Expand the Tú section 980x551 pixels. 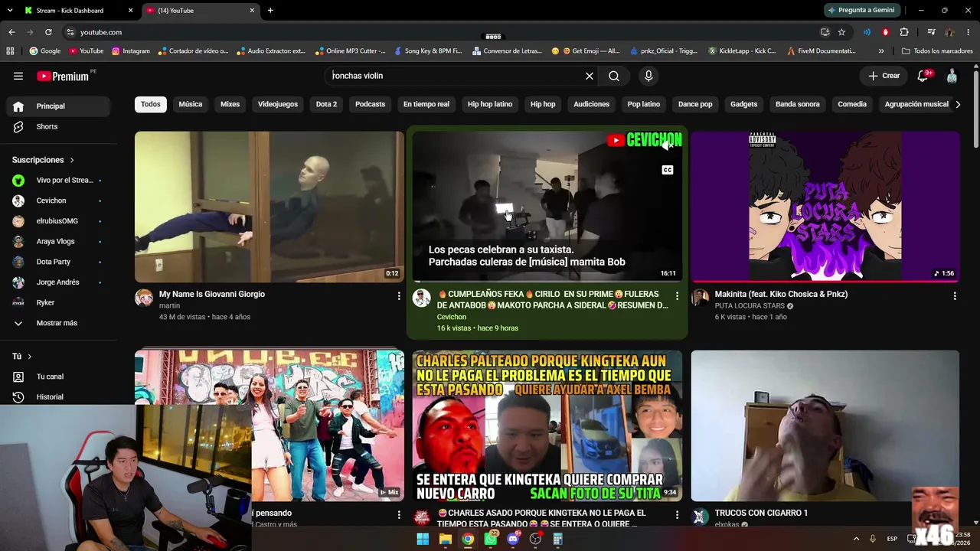[x=21, y=357]
